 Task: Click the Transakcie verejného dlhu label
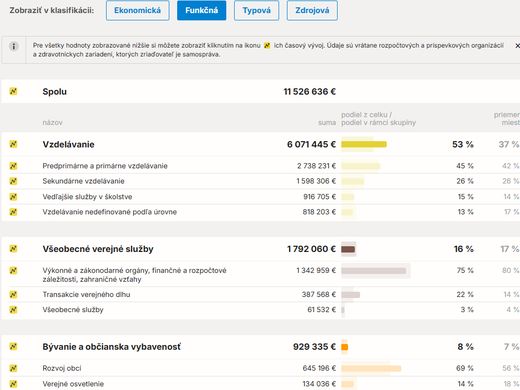coord(86,294)
